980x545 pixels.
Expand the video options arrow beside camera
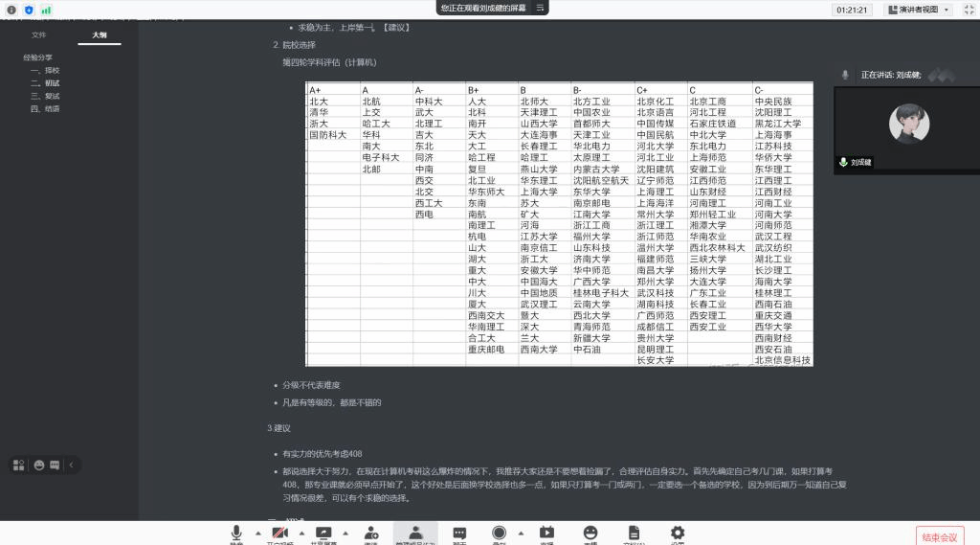click(x=301, y=533)
